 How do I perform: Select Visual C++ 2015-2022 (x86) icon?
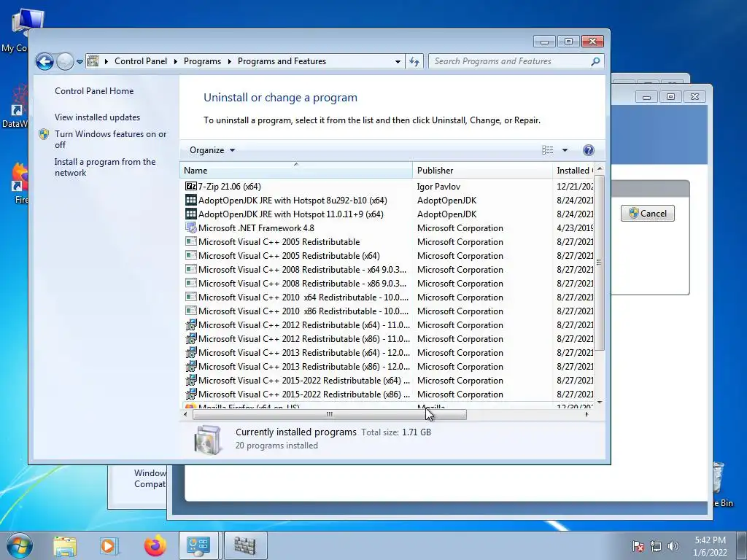[x=190, y=394]
